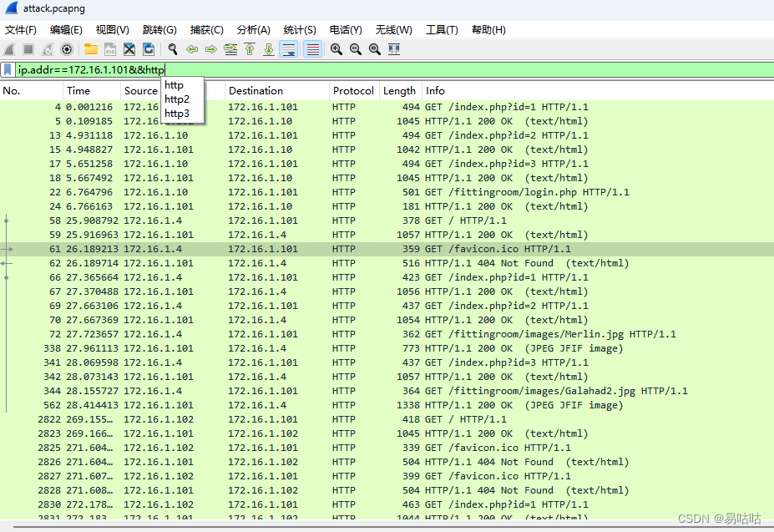Click the filter bookmark icon
This screenshot has height=532, width=774.
tap(9, 69)
